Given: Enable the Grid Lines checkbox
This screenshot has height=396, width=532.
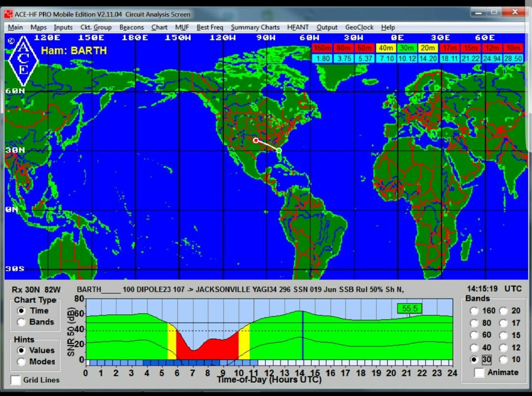Looking at the screenshot, I should 16,380.
